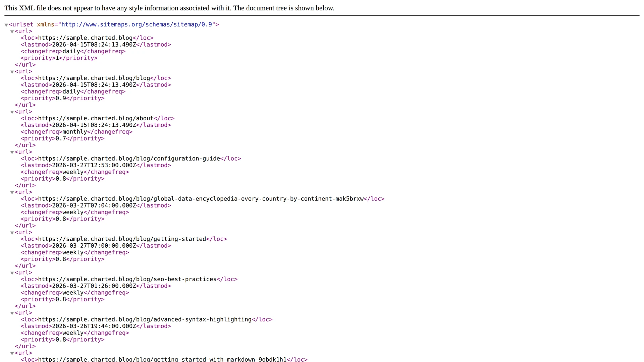644x362 pixels.
Task: Click lastmod value 2026-03-27T01:26:00.000Z
Action: coord(94,286)
